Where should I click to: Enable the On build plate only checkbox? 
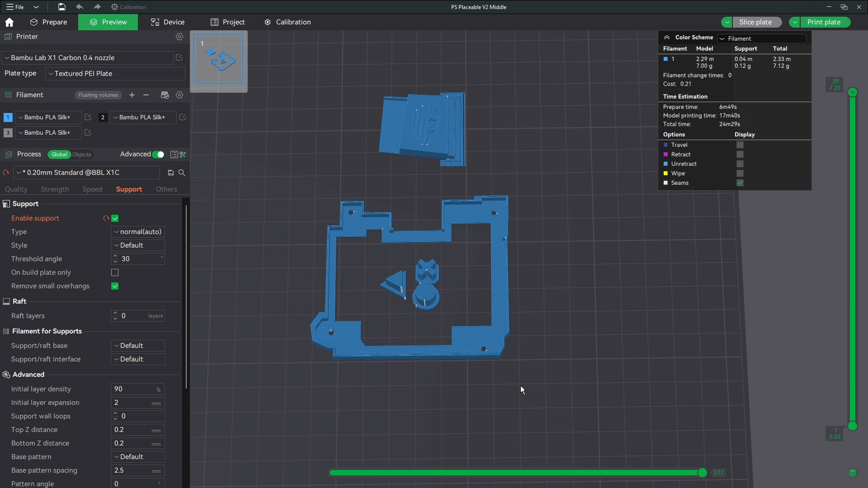tap(115, 272)
